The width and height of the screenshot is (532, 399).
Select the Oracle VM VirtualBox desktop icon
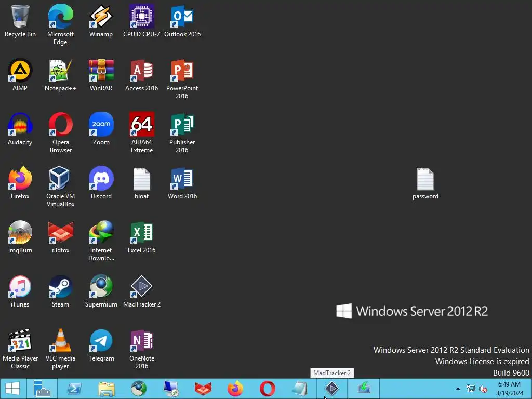coord(60,187)
